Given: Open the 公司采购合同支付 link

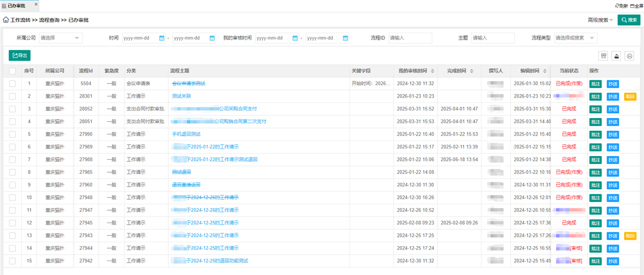Looking at the screenshot, I should click(x=238, y=109).
